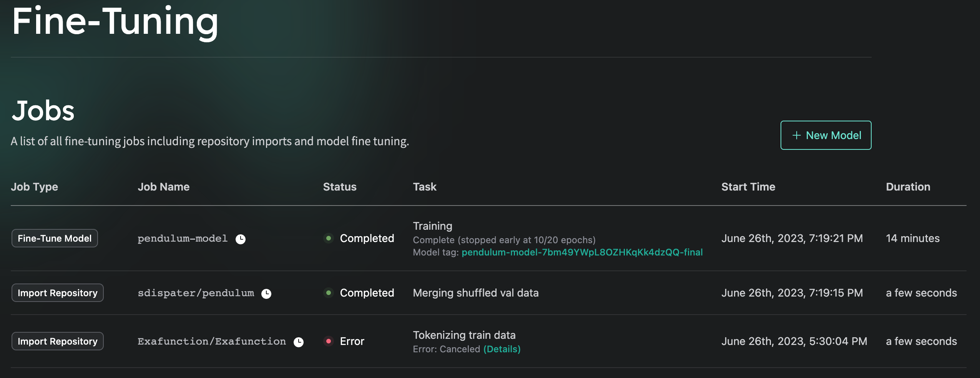Click Import Repository badge for sdispater/pendulum
Image resolution: width=980 pixels, height=378 pixels.
click(58, 293)
